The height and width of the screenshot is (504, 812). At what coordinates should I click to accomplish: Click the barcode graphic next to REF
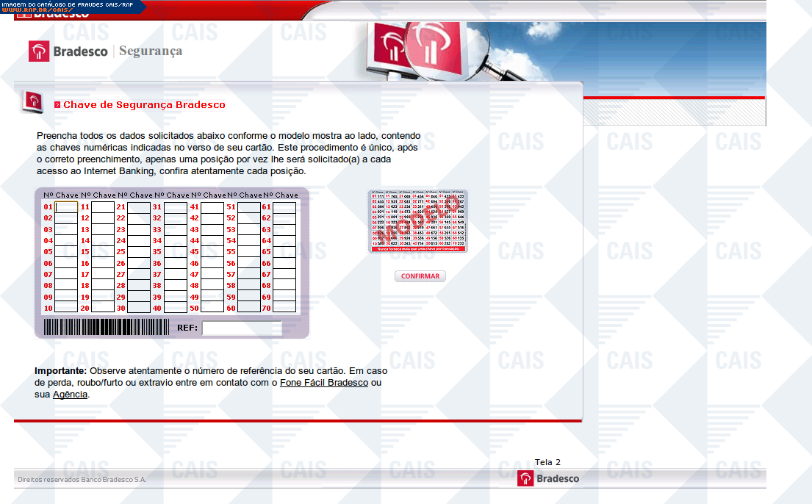pos(106,328)
